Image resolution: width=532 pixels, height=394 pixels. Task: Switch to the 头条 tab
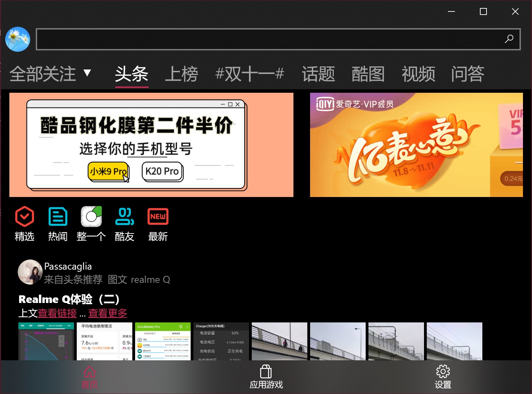pos(132,74)
